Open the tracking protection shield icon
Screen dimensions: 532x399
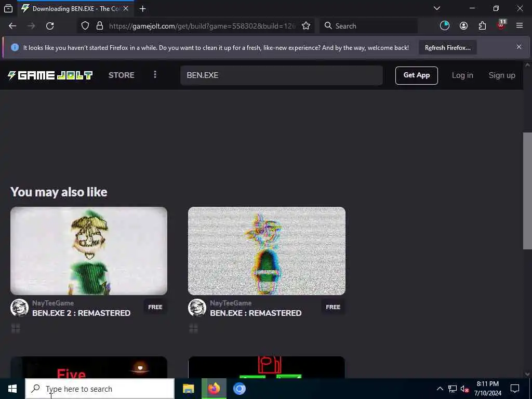point(85,26)
